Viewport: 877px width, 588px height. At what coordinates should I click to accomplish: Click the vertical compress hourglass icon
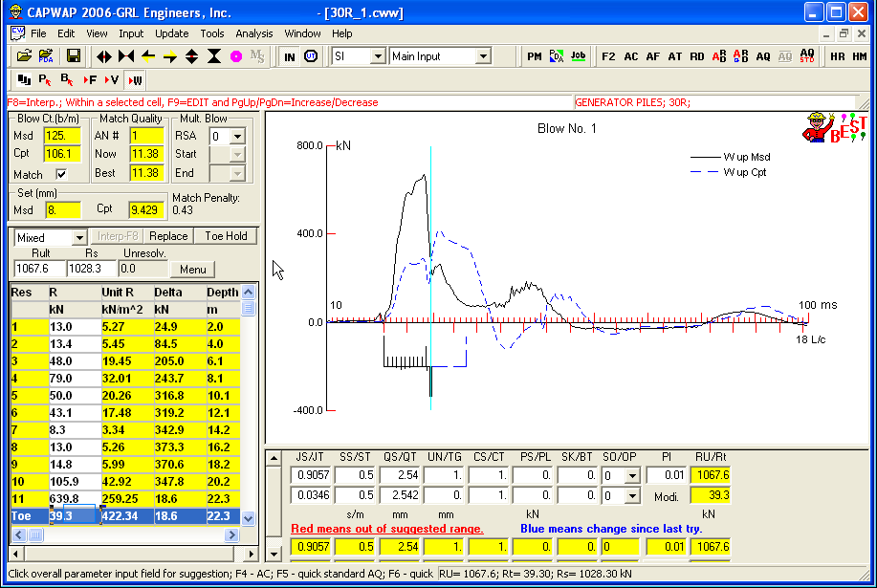(x=214, y=56)
